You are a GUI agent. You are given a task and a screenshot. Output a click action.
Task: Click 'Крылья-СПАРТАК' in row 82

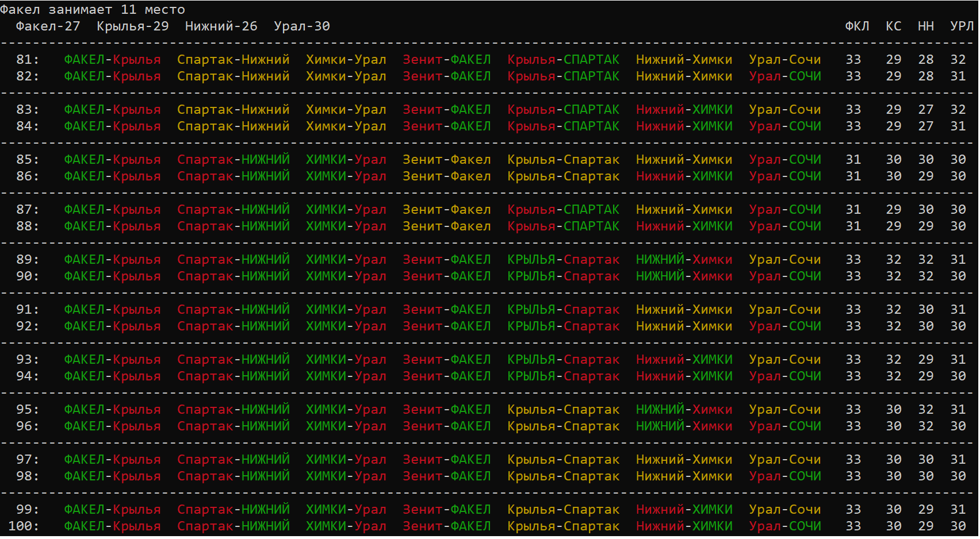tap(564, 76)
